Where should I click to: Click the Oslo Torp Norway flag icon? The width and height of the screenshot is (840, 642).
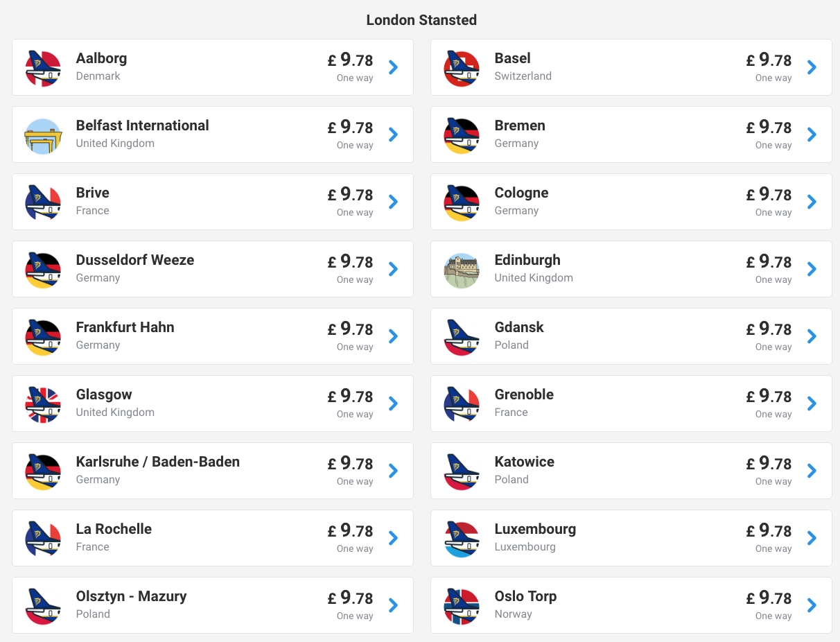tap(462, 606)
